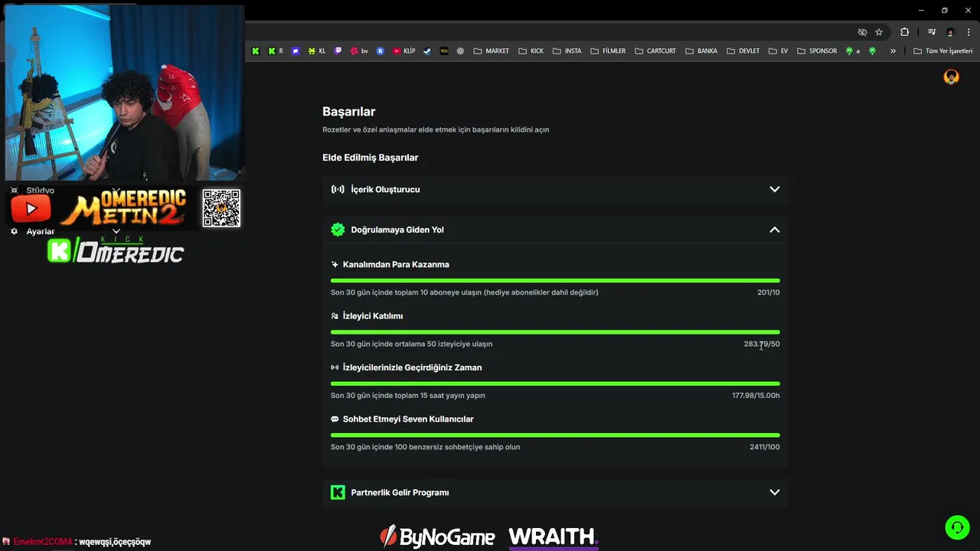The width and height of the screenshot is (980, 551).
Task: Click the Kanalımdan Para Kazanma progress bar
Action: pos(555,281)
